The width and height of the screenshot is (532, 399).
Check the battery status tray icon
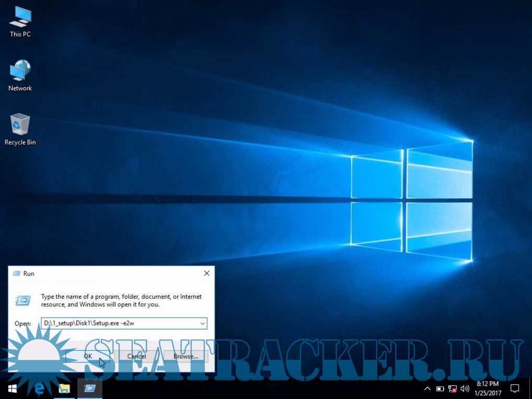(440, 389)
